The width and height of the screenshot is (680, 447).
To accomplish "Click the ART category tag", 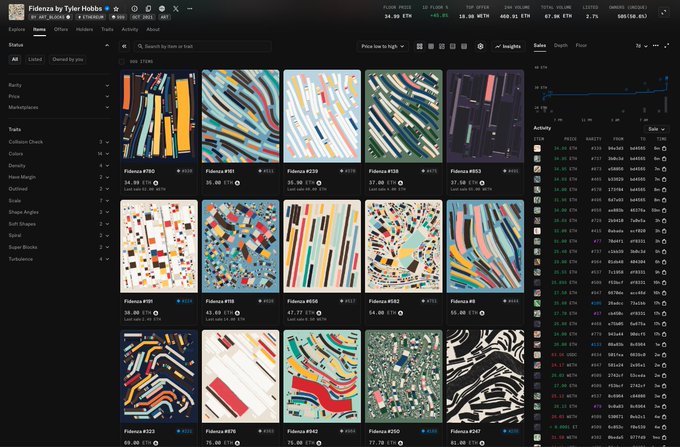I will tap(164, 17).
